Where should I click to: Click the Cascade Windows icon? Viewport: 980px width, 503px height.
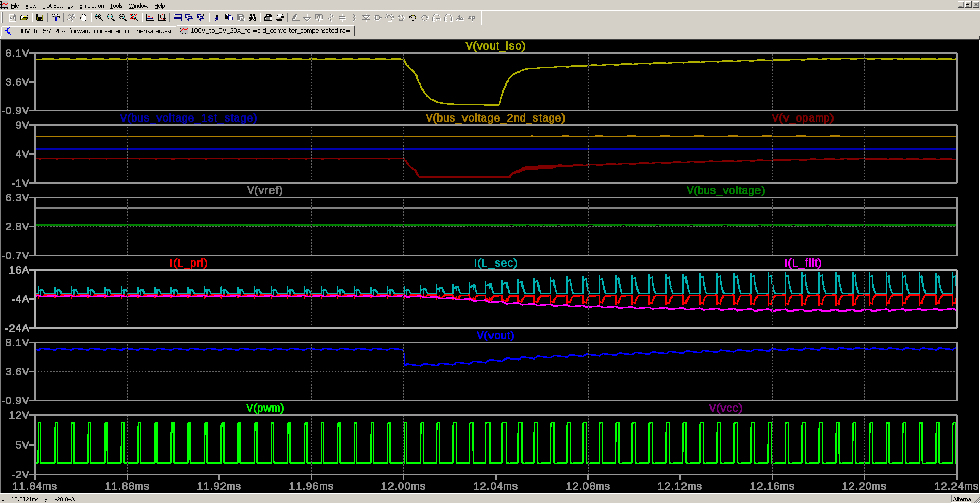(189, 18)
